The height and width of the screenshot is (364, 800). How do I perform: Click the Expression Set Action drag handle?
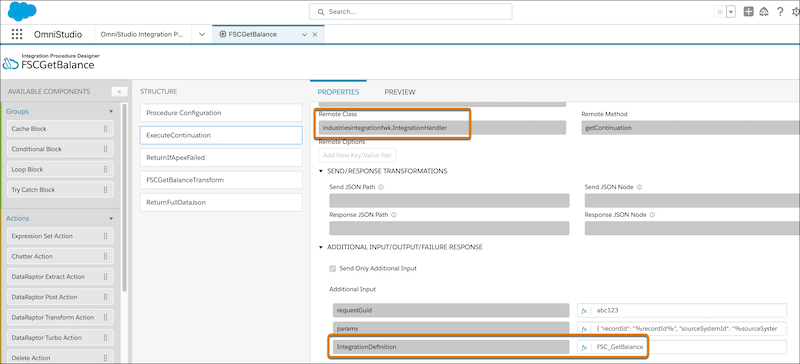[106, 236]
